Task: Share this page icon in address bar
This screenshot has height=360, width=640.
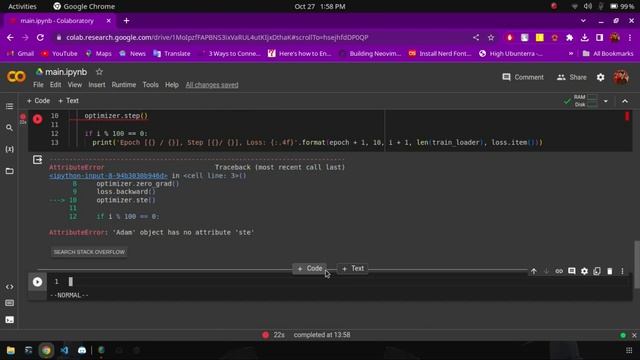Action: (x=476, y=38)
